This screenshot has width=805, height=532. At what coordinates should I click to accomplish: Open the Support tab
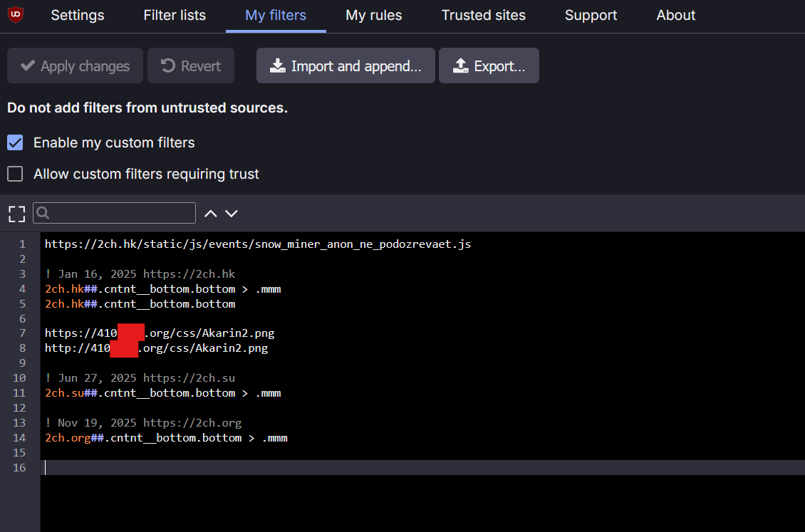coord(591,16)
